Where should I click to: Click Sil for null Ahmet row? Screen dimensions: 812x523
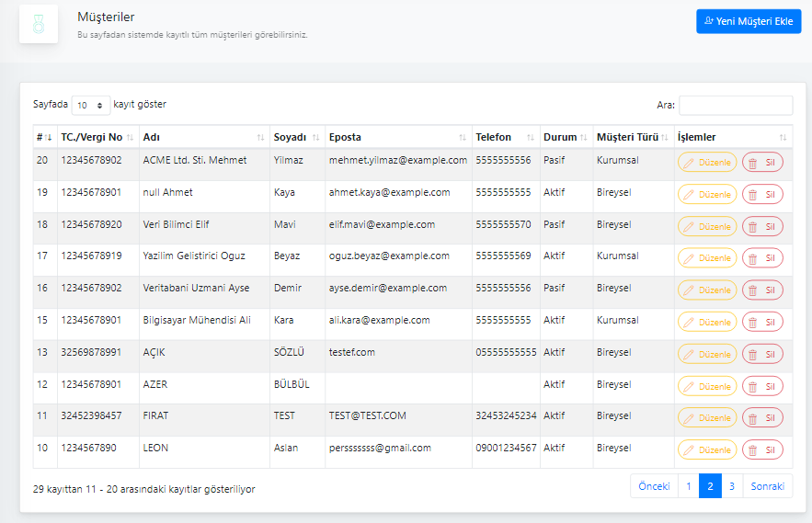(x=762, y=195)
